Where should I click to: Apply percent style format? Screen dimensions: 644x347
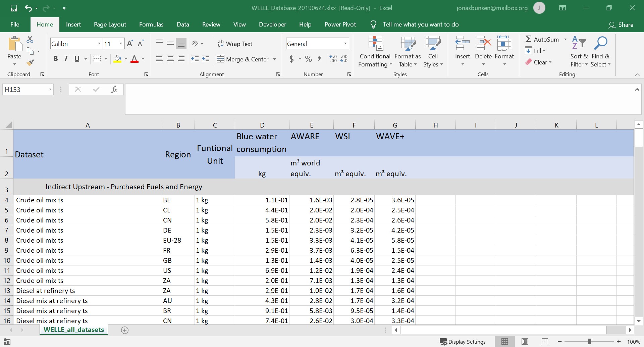309,59
